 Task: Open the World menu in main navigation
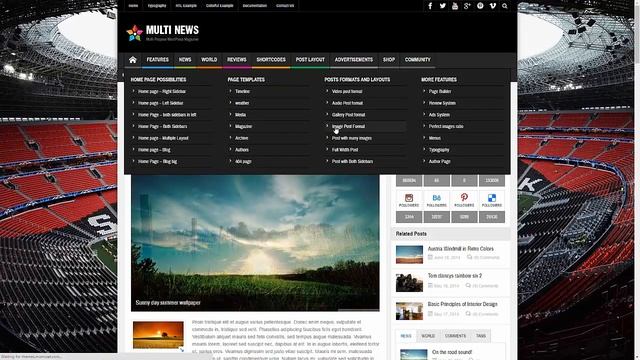pos(209,60)
